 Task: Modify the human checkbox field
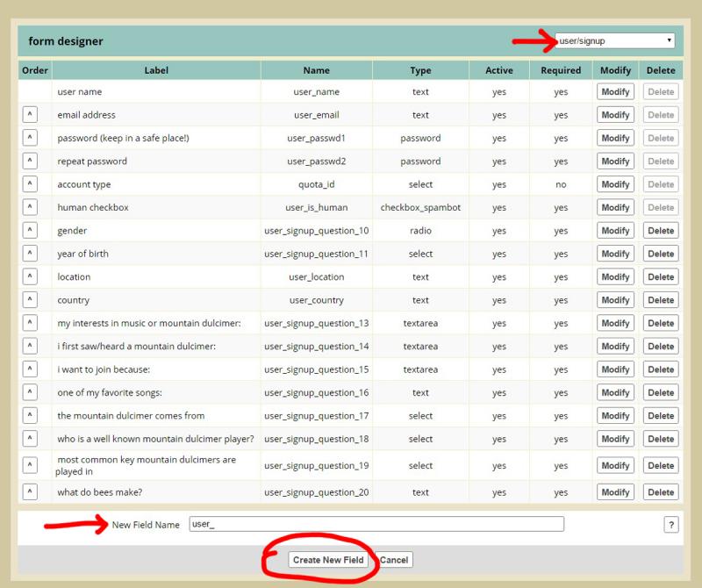(615, 208)
